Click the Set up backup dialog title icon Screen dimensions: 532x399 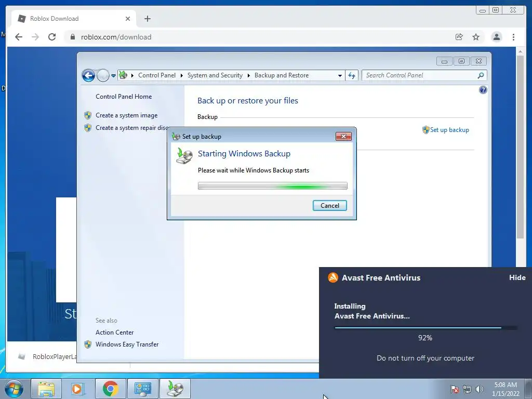pos(176,137)
